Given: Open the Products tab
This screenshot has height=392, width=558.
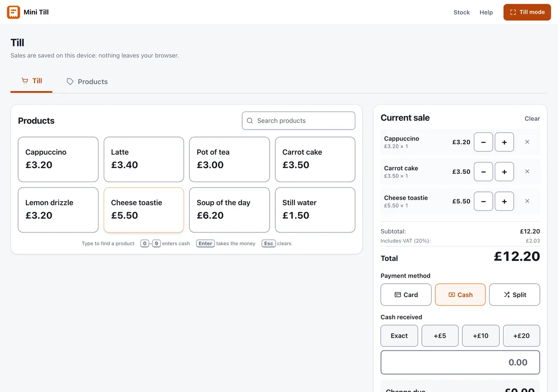Looking at the screenshot, I should (x=87, y=82).
